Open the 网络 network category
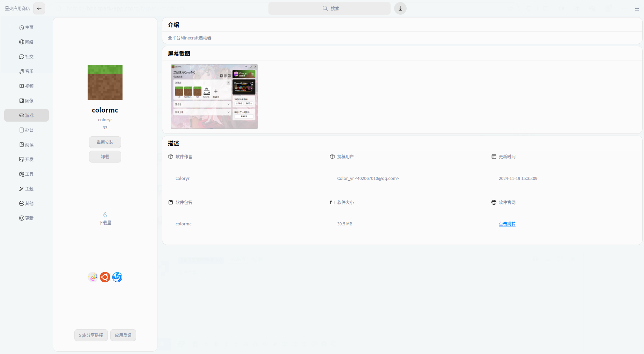644x354 pixels. coord(27,42)
